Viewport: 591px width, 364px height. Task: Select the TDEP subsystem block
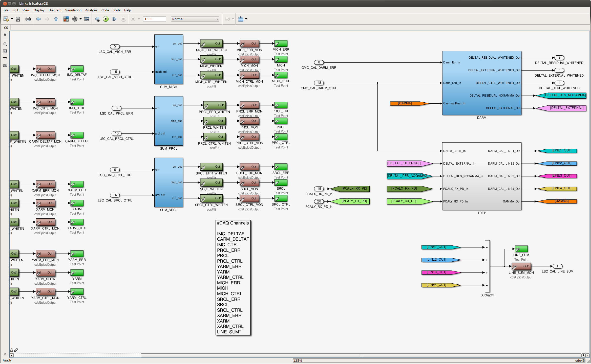[481, 176]
